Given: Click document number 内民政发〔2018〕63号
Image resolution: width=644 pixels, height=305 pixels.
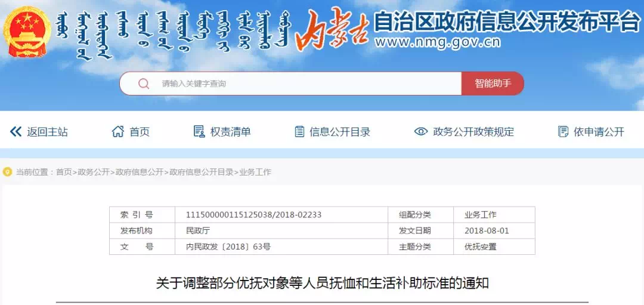Looking at the screenshot, I should coord(228,247).
